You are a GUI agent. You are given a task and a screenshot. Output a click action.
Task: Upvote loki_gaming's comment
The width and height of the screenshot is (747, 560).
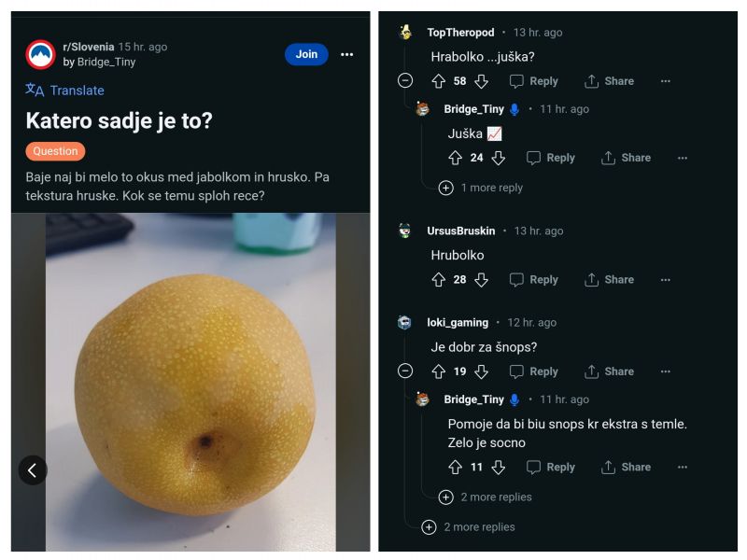tap(438, 371)
